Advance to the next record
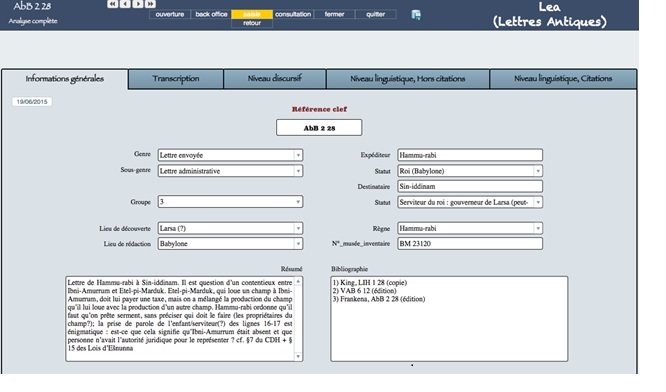 point(138,4)
